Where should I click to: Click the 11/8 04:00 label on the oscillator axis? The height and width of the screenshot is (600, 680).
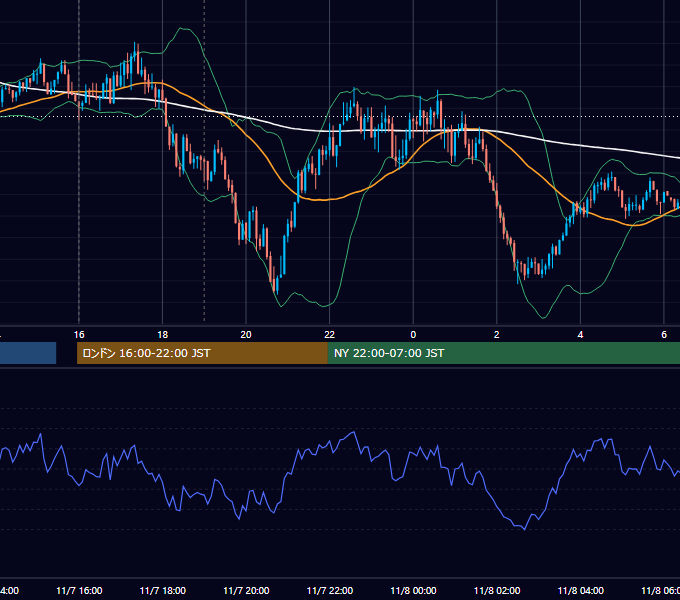pos(581,591)
